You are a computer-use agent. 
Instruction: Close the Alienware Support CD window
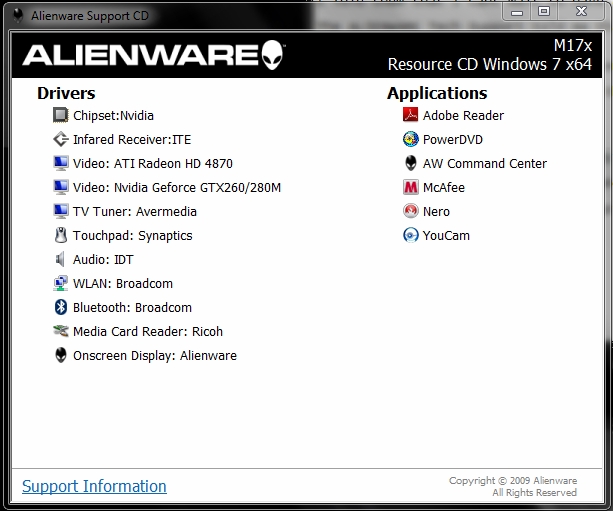pyautogui.click(x=582, y=12)
